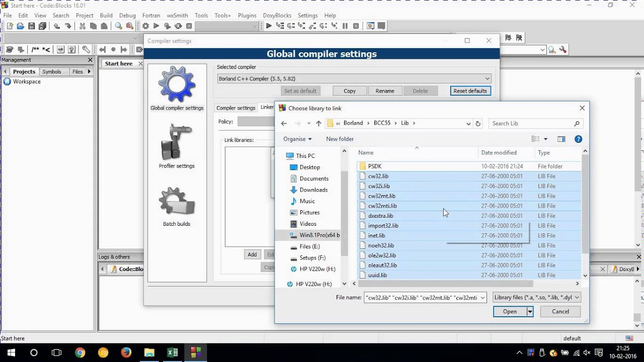Click the Search Lib input field

tap(536, 123)
